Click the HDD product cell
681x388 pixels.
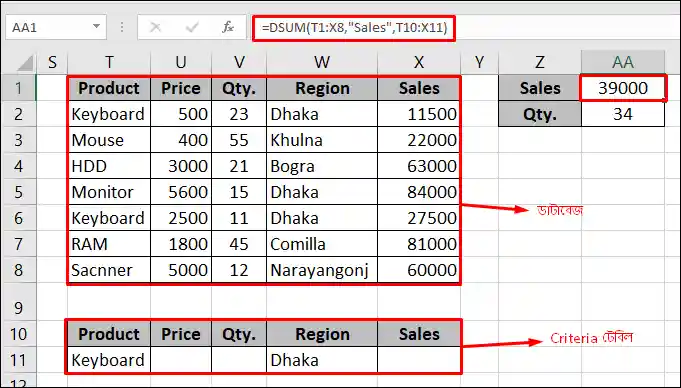click(x=109, y=166)
